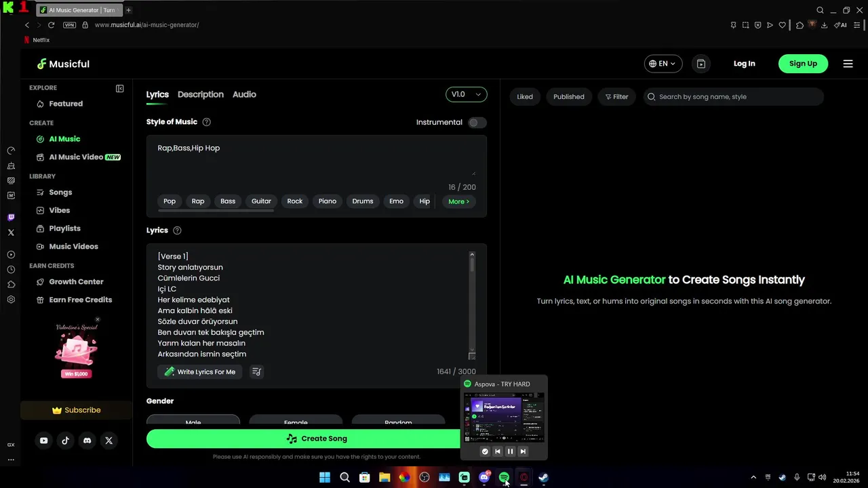
Task: Toggle the Instrumental switch
Action: click(477, 123)
